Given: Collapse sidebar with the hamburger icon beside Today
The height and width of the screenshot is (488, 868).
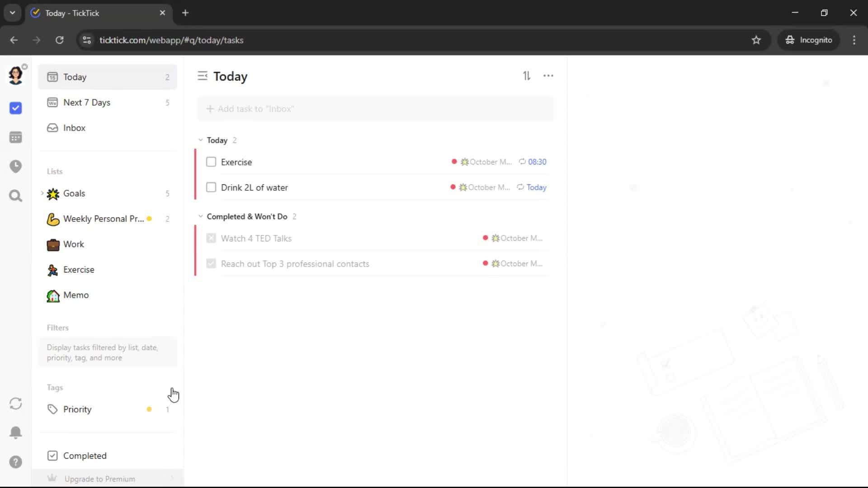Looking at the screenshot, I should coord(202,76).
